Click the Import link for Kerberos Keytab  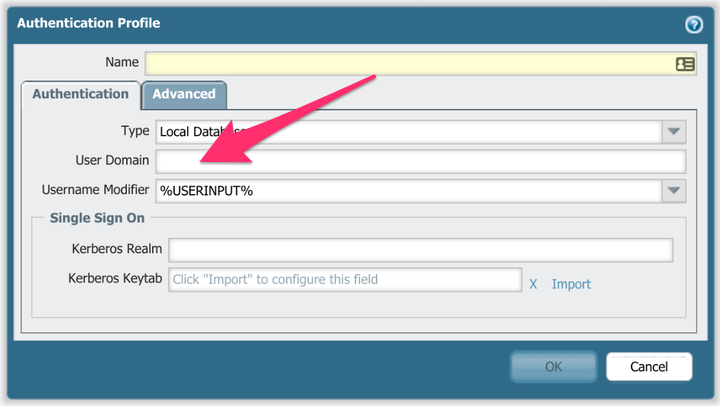point(571,284)
